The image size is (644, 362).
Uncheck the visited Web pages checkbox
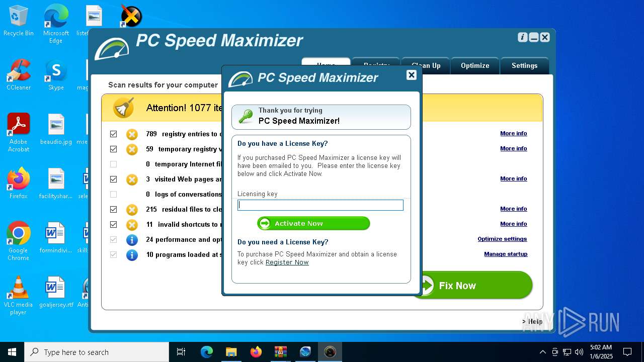coord(113,179)
